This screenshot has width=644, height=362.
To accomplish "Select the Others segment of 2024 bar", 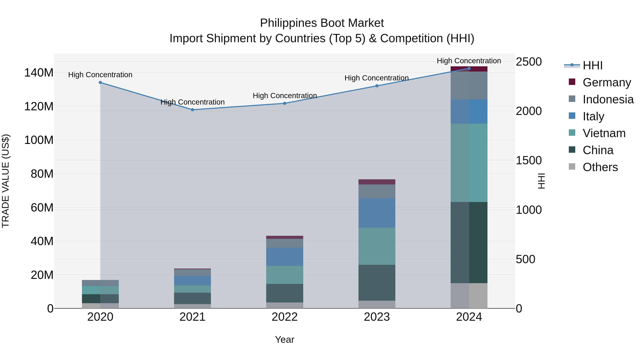I will click(x=469, y=295).
